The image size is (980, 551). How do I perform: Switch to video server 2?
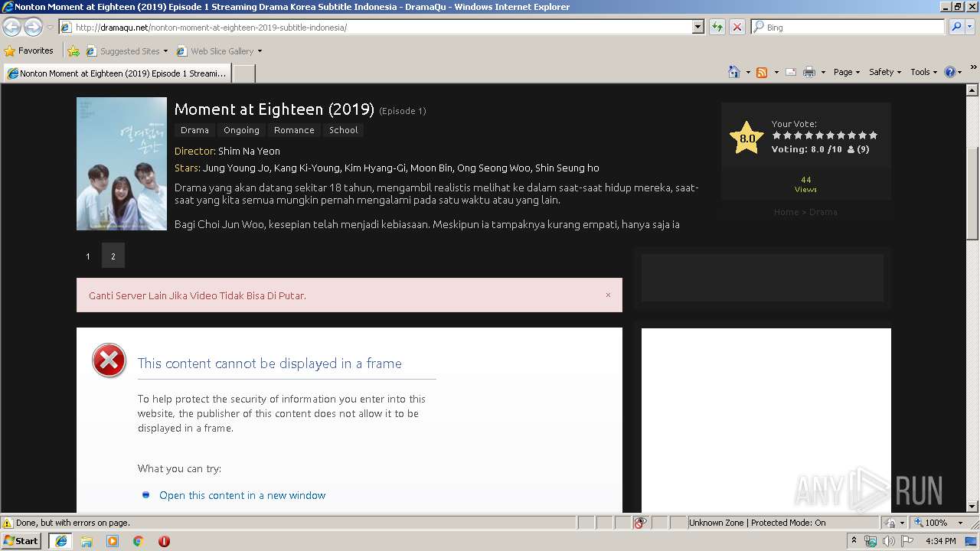(113, 256)
